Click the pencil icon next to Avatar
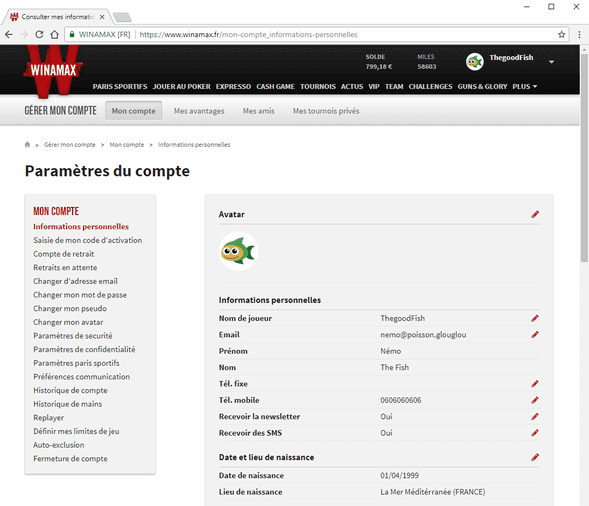589x506 pixels. 535,214
